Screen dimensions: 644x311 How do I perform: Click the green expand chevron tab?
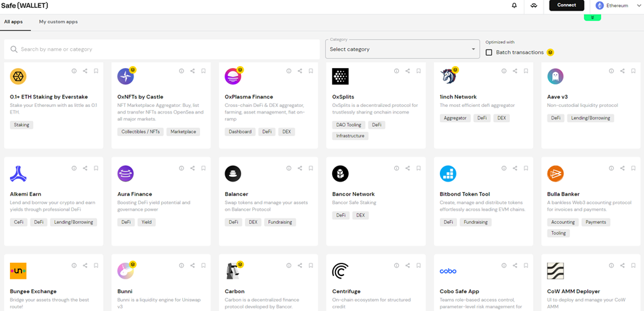592,18
